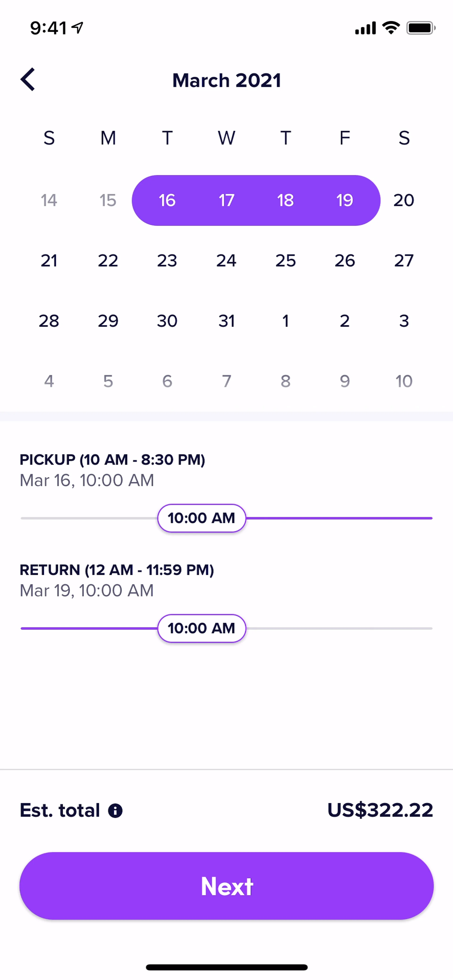Tap the cellular signal icon
The width and height of the screenshot is (453, 980).
click(x=365, y=28)
